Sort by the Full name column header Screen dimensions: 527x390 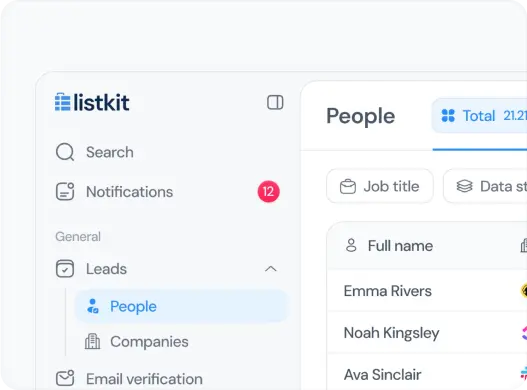[400, 246]
